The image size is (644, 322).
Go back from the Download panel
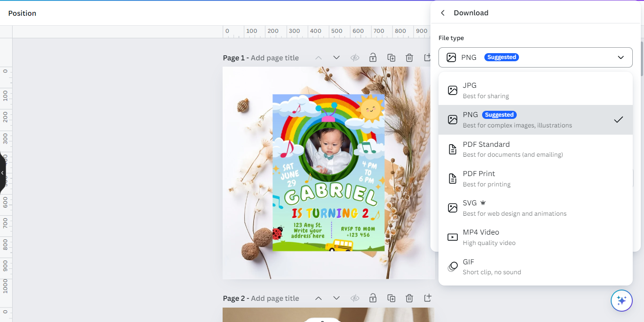[443, 13]
